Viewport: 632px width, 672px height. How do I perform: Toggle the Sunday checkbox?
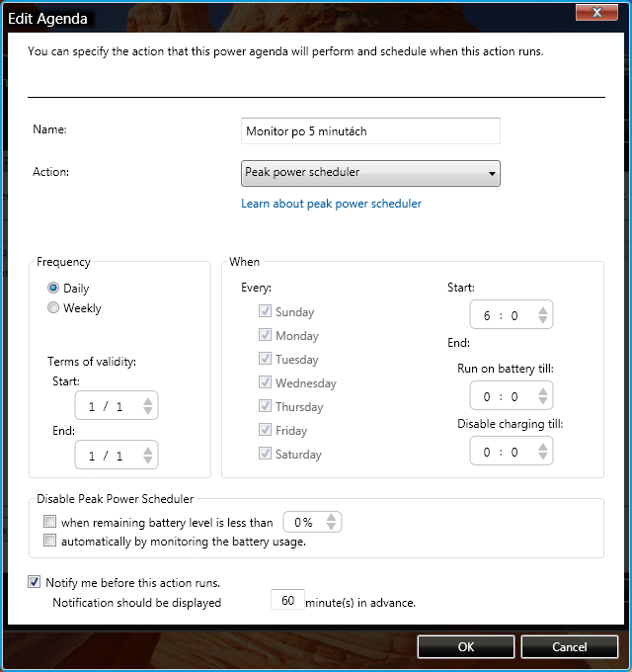[x=264, y=311]
